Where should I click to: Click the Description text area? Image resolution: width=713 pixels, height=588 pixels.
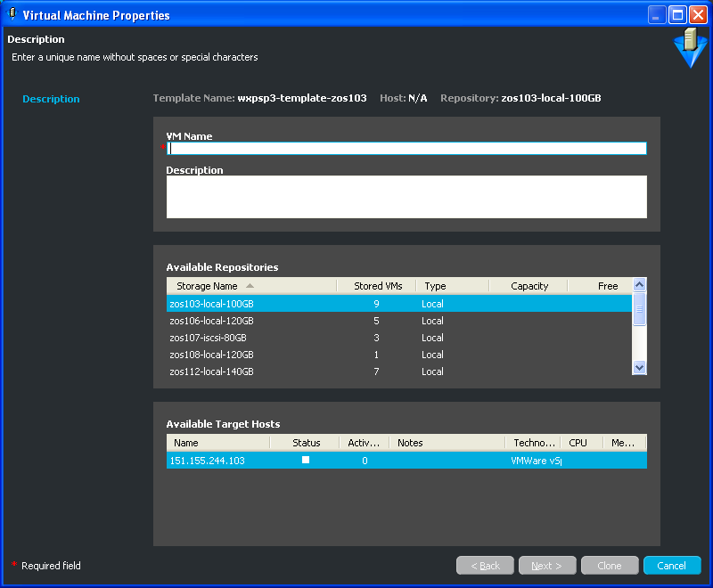pyautogui.click(x=406, y=197)
